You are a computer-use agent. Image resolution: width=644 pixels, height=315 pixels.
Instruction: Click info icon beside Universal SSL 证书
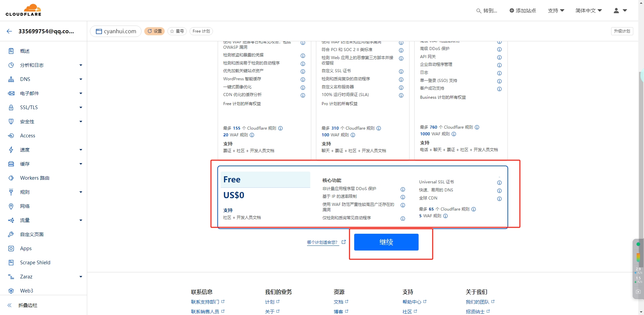point(499,183)
